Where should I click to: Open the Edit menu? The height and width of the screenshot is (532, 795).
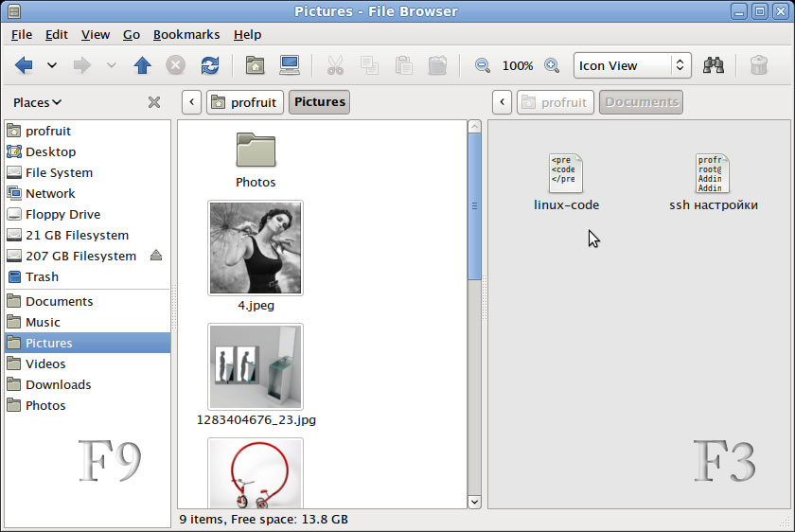56,34
